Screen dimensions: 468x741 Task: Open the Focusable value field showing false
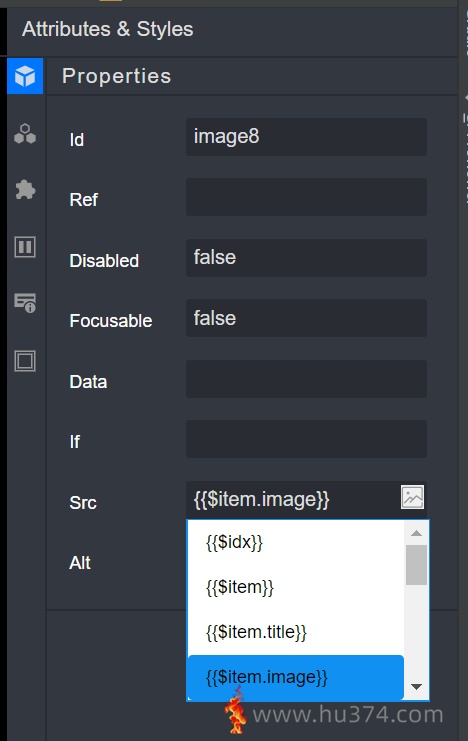click(306, 318)
